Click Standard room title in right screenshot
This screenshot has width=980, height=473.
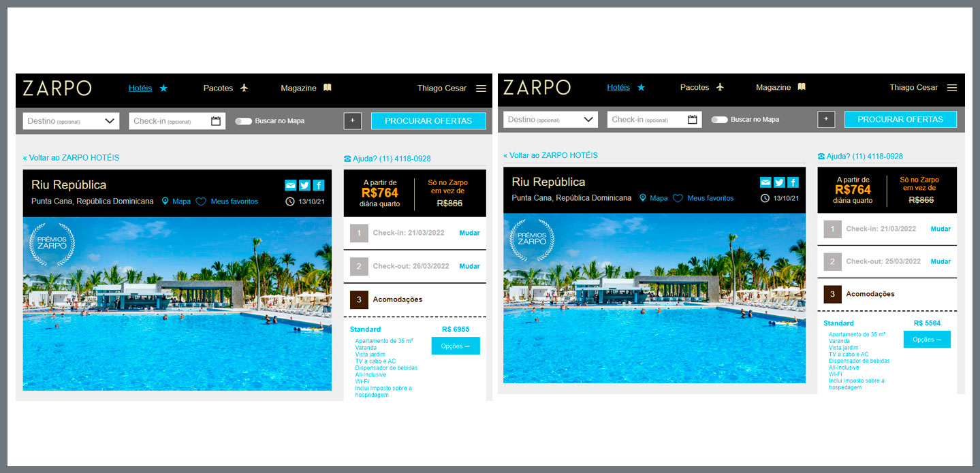(838, 323)
